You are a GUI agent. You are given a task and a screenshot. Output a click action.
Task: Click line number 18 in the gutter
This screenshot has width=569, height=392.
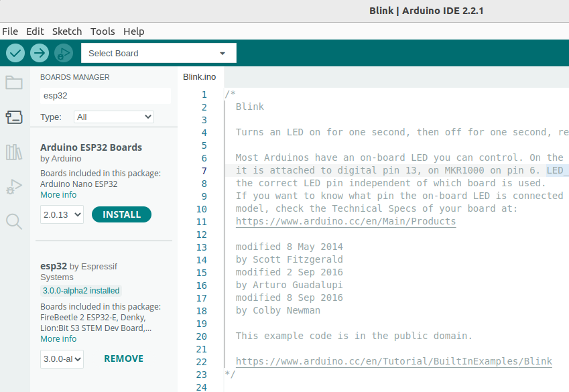[x=202, y=311]
